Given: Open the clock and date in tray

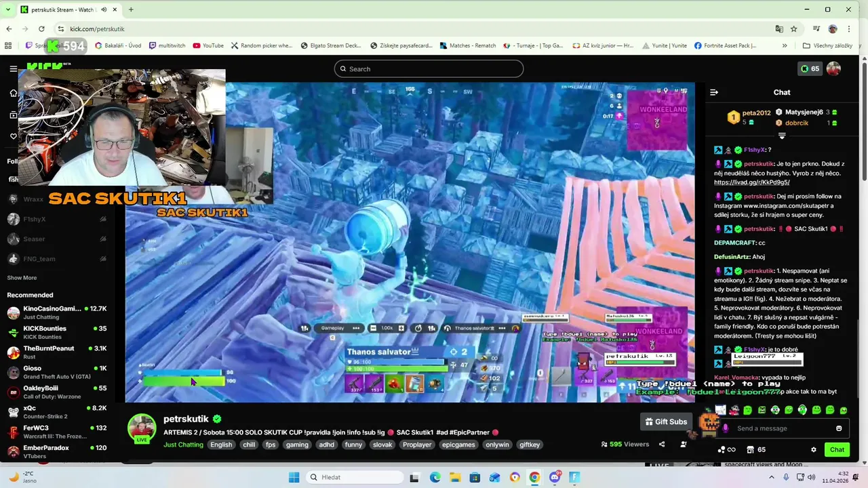Looking at the screenshot, I should coord(835,477).
